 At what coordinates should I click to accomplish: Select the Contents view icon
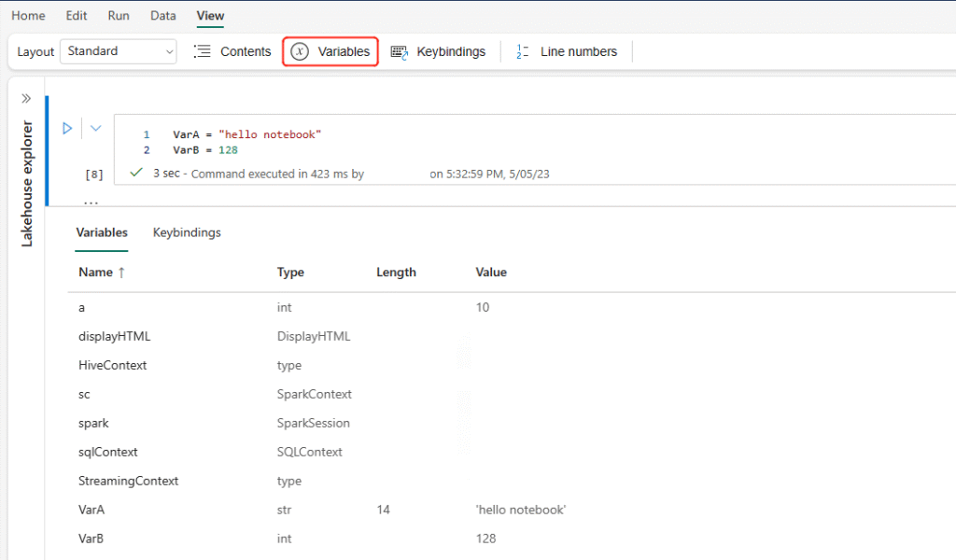click(x=203, y=51)
